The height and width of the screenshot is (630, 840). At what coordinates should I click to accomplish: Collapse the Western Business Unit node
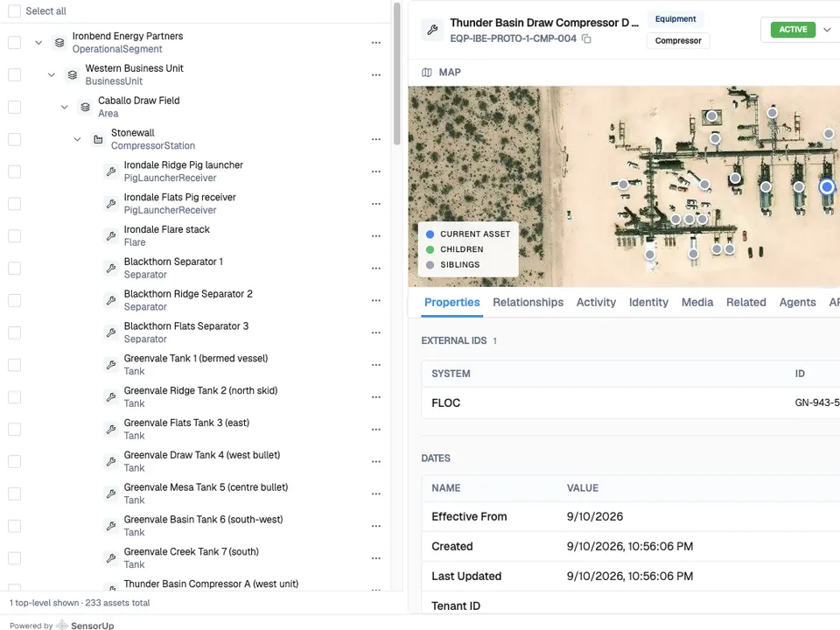pos(52,74)
